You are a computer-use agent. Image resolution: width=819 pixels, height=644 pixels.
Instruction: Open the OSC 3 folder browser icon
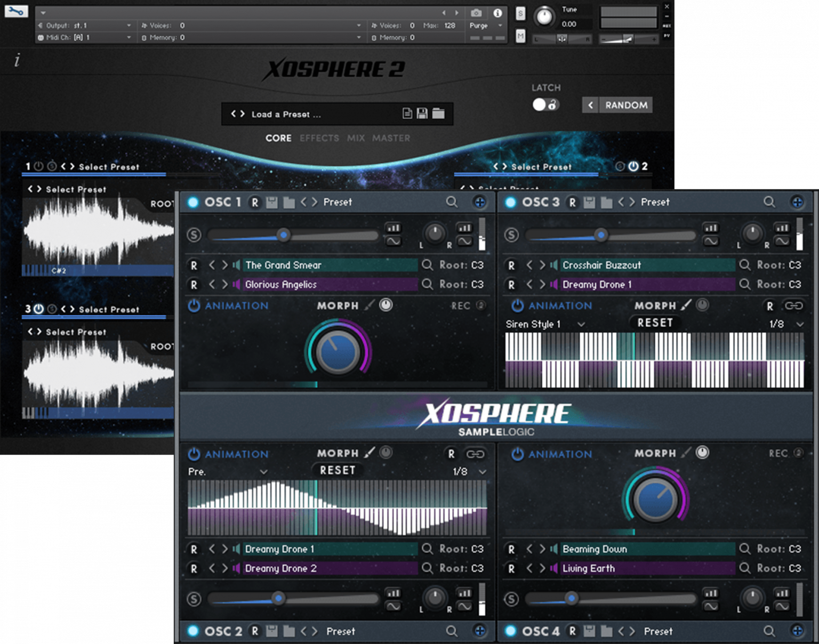tap(607, 202)
